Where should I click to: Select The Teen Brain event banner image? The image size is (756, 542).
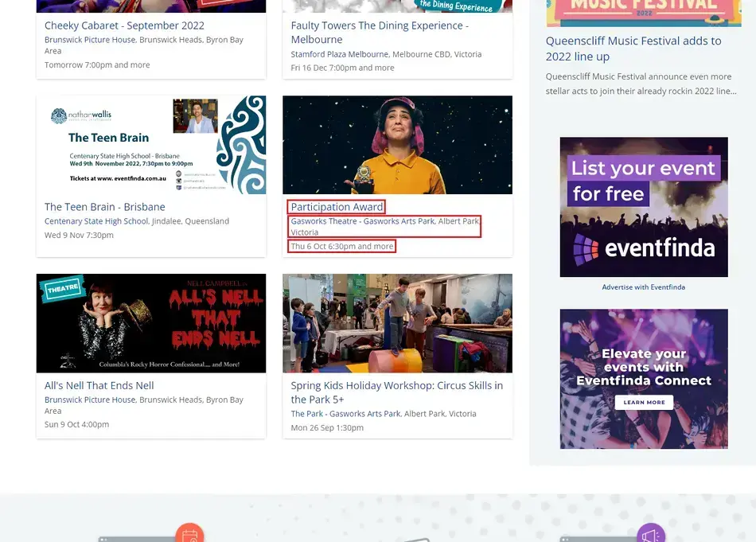coord(151,145)
